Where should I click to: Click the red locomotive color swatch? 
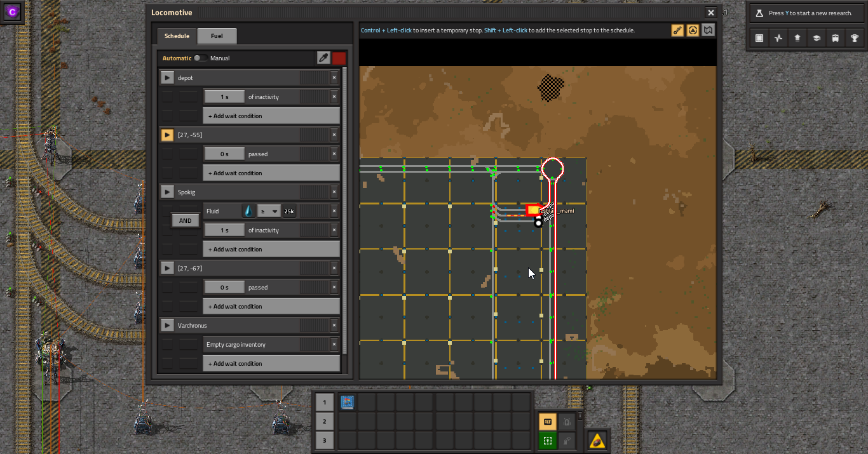tap(339, 58)
